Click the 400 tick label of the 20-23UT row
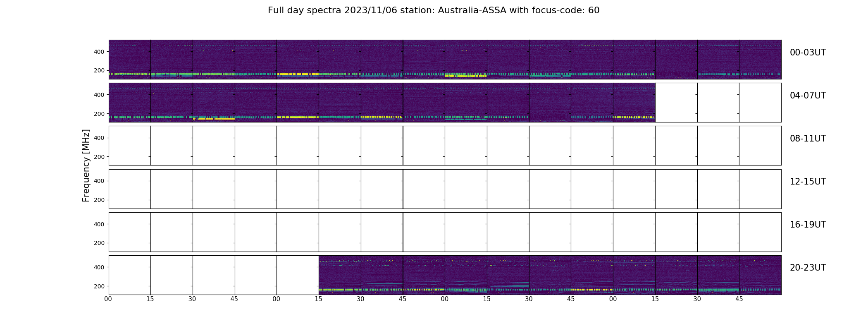This screenshot has width=868, height=331. [99, 267]
